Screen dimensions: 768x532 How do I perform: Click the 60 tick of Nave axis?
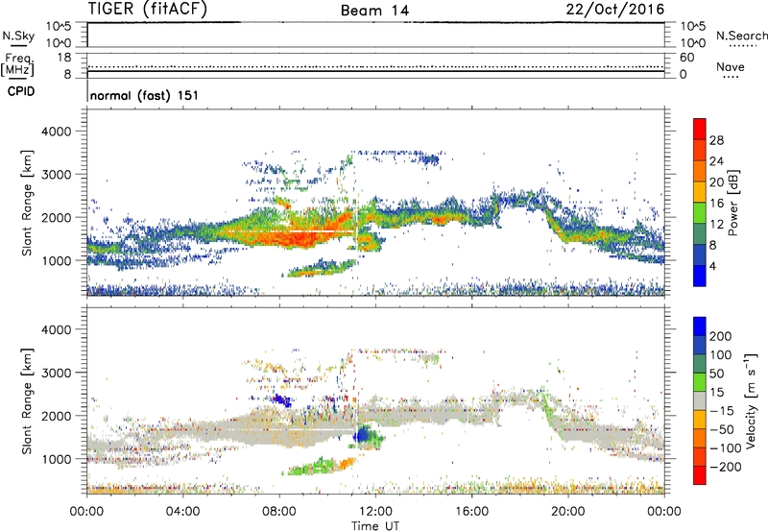686,58
